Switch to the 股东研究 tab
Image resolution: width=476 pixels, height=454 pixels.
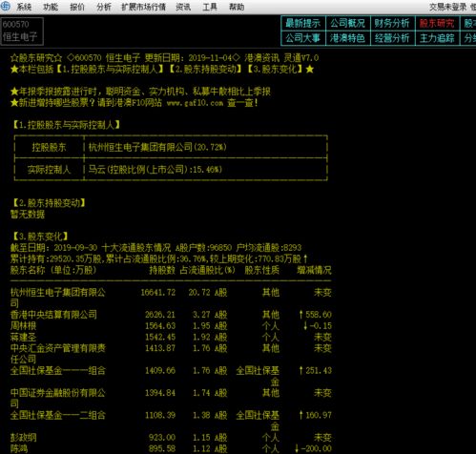click(x=437, y=23)
